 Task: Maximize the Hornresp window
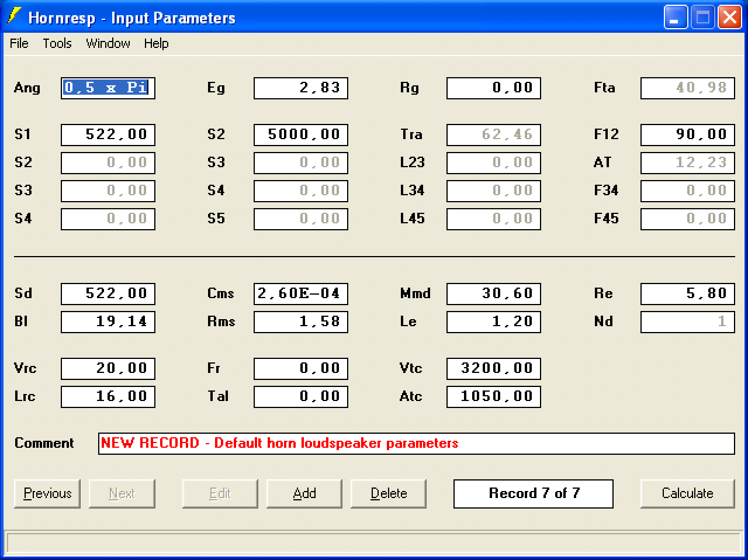(703, 17)
